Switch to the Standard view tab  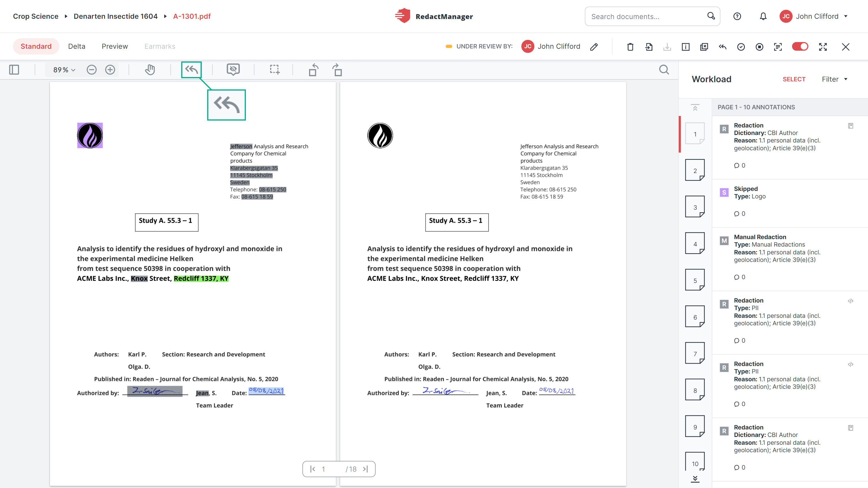[36, 46]
